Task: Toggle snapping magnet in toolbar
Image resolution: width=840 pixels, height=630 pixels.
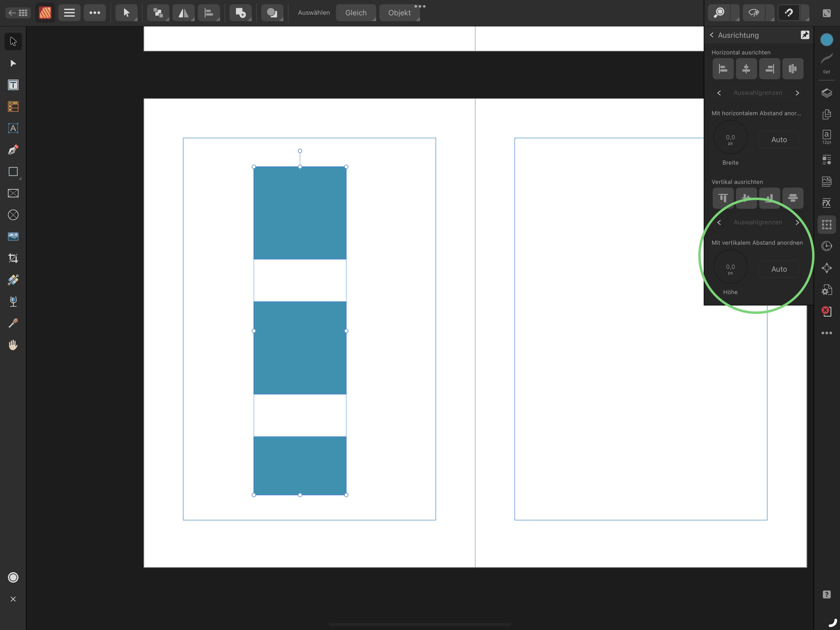Action: 789,12
